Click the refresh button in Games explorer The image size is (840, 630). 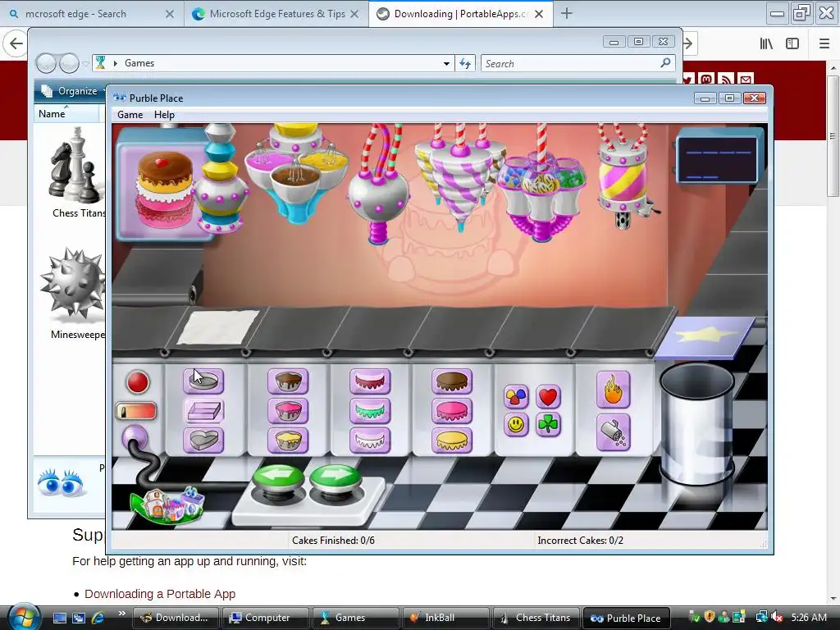tap(465, 63)
